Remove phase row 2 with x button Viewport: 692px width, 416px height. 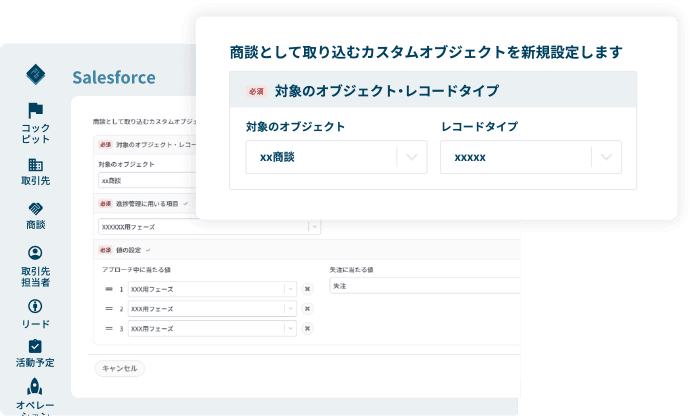tap(307, 309)
